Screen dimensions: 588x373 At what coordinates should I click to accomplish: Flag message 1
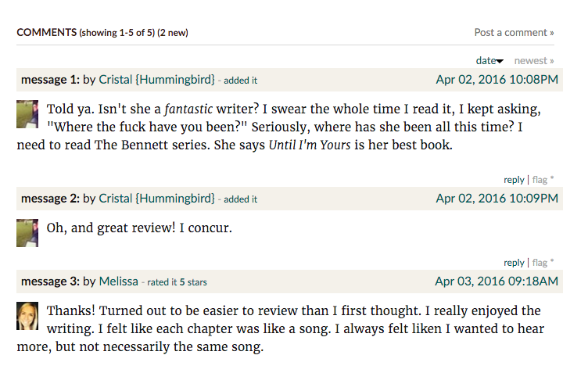click(540, 180)
